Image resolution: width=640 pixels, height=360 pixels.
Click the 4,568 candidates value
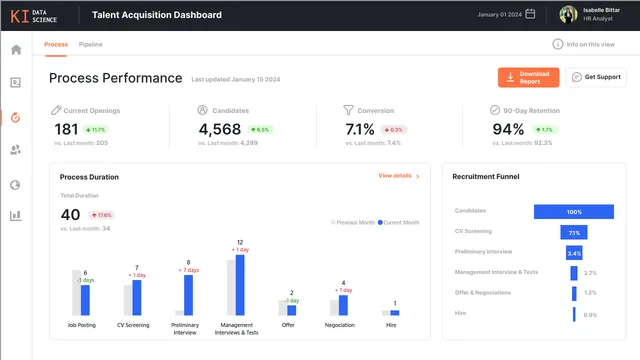pyautogui.click(x=220, y=129)
